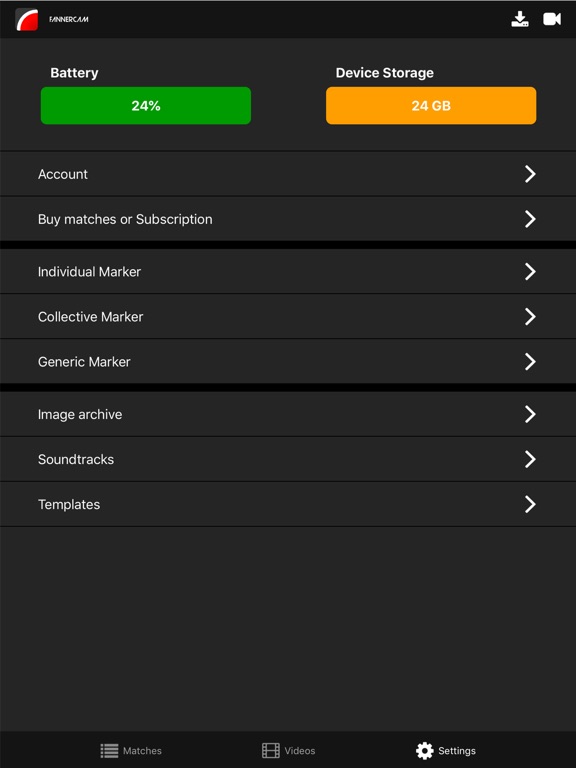The image size is (576, 768).
Task: Switch to the Matches tab label
Action: pyautogui.click(x=142, y=751)
